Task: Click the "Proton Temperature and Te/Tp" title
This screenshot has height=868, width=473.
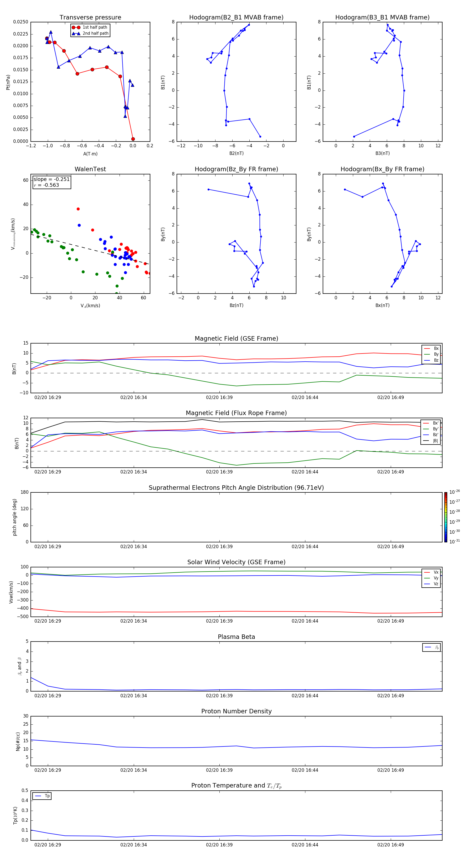Action: (x=236, y=786)
